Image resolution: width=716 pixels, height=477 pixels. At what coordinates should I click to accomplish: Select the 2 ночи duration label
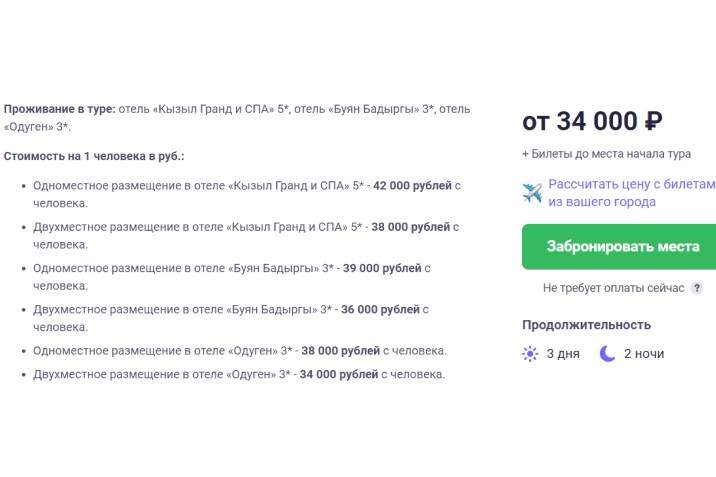[x=643, y=353]
